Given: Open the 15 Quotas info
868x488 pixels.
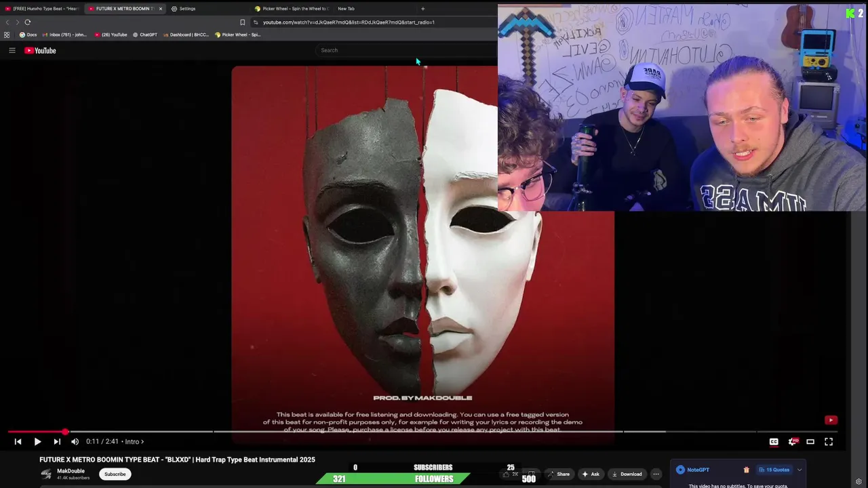Looking at the screenshot, I should click(774, 470).
